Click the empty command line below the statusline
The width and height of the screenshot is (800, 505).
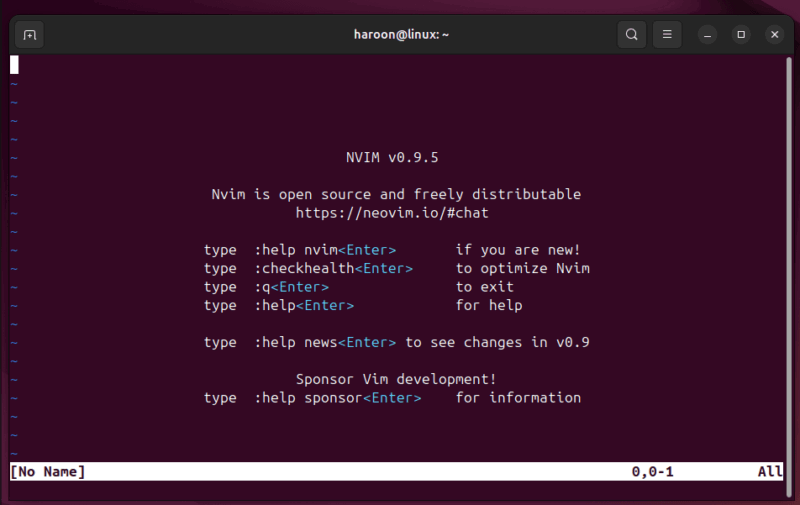point(396,489)
